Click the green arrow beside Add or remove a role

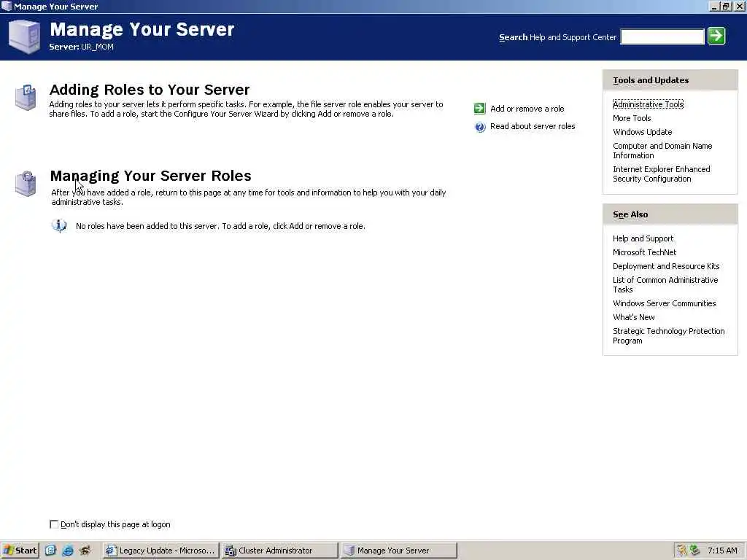[x=480, y=109]
